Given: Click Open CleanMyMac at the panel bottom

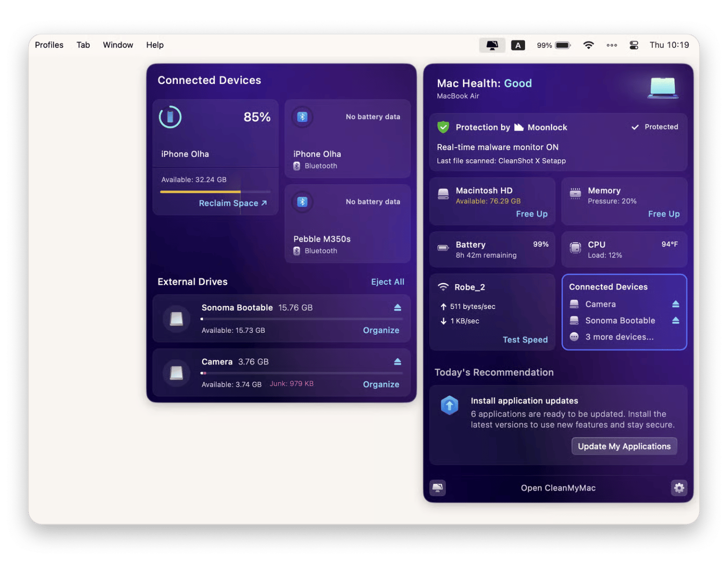Looking at the screenshot, I should click(558, 488).
